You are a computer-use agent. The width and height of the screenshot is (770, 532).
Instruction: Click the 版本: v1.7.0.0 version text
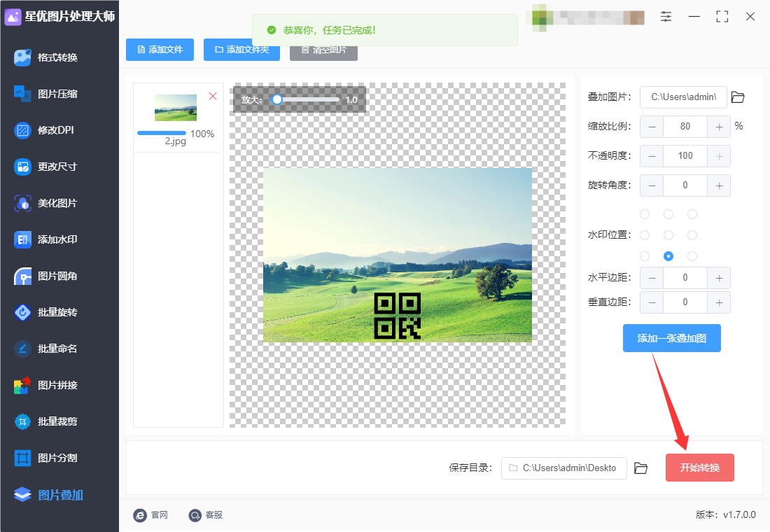[725, 514]
